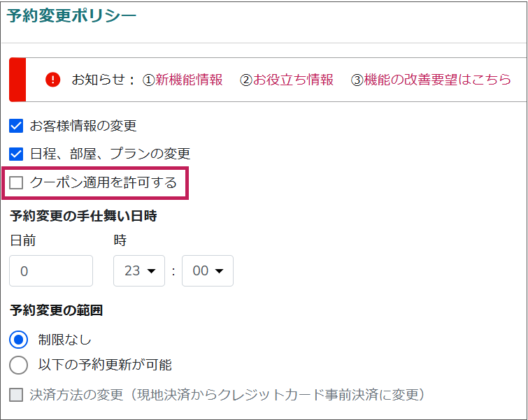Click the お知らせ： label text
Screen dimensions: 528x420
(x=103, y=80)
